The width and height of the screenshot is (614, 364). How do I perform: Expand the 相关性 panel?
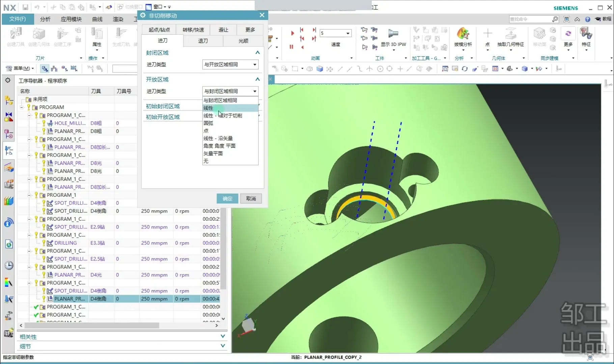pyautogui.click(x=223, y=336)
